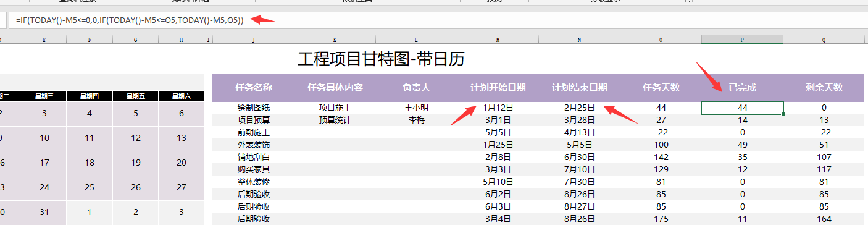Select the highlighted column P header
This screenshot has width=868, height=233.
tap(742, 40)
